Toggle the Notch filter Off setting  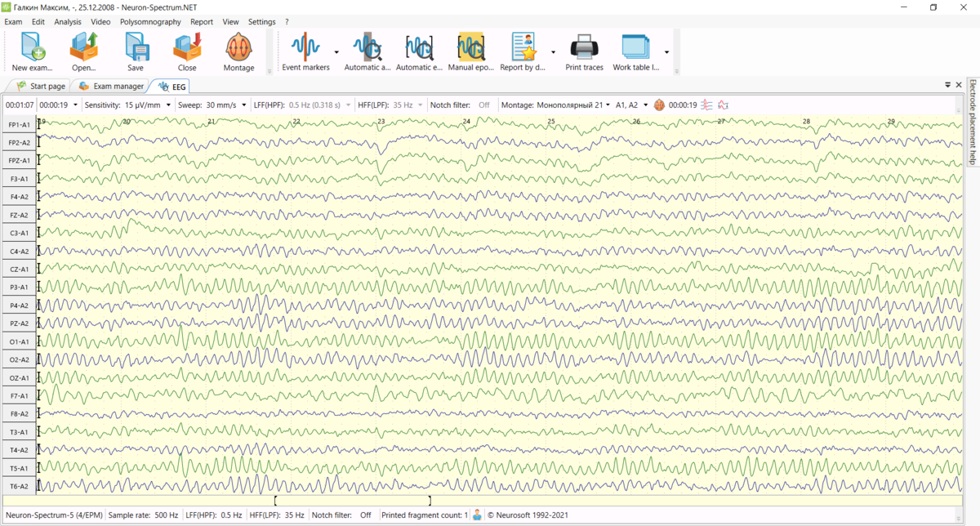[484, 105]
